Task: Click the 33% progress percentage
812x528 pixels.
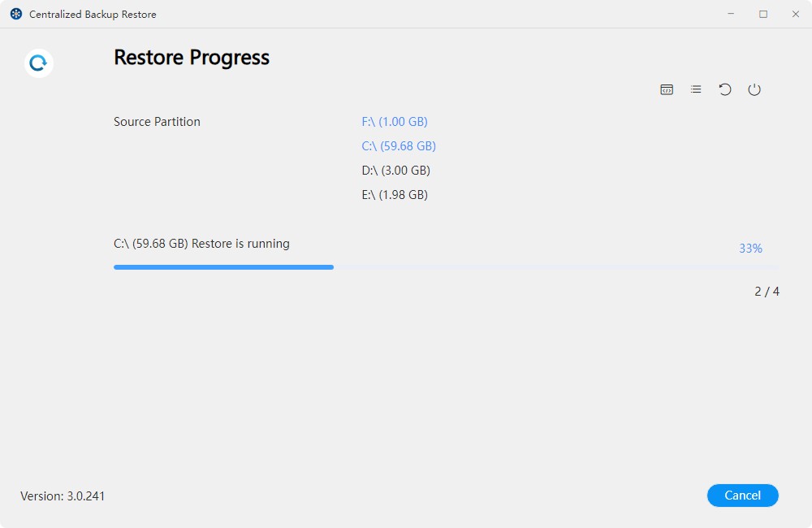Action: tap(750, 249)
